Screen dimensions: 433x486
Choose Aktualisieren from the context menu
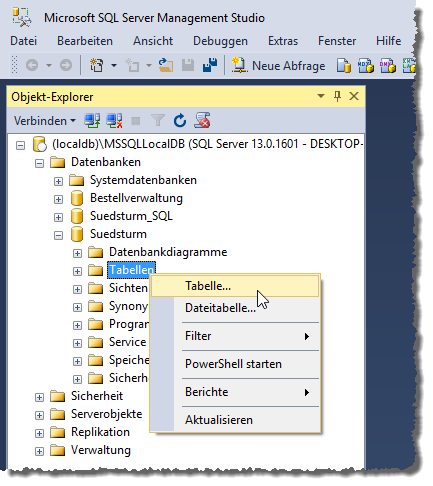pos(235,420)
